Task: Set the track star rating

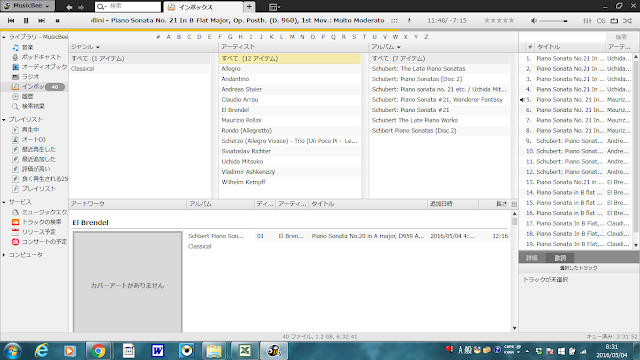Action: pos(499,20)
